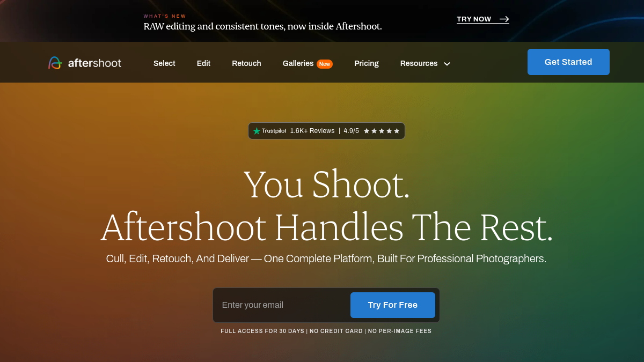Open the Retouch menu item
This screenshot has width=644, height=362.
[x=246, y=63]
